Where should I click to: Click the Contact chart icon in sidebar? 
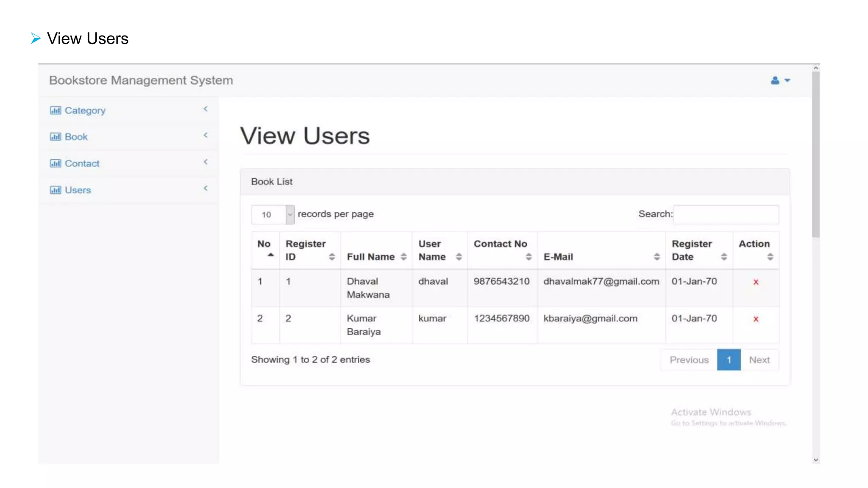point(55,164)
